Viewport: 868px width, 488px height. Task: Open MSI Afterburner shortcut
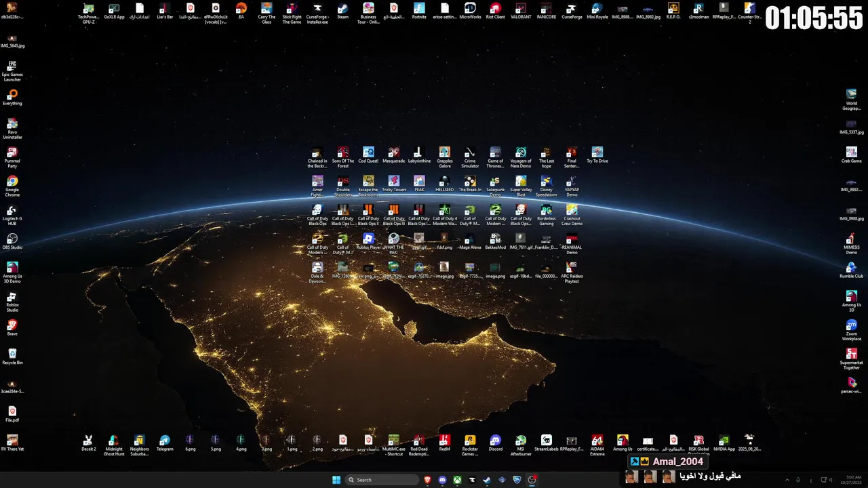[x=521, y=445]
